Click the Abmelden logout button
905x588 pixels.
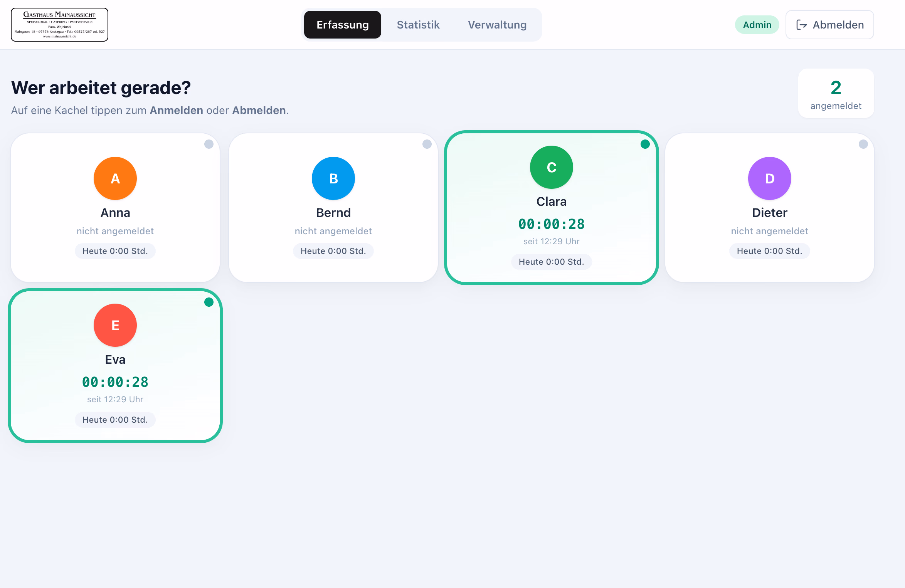click(829, 25)
